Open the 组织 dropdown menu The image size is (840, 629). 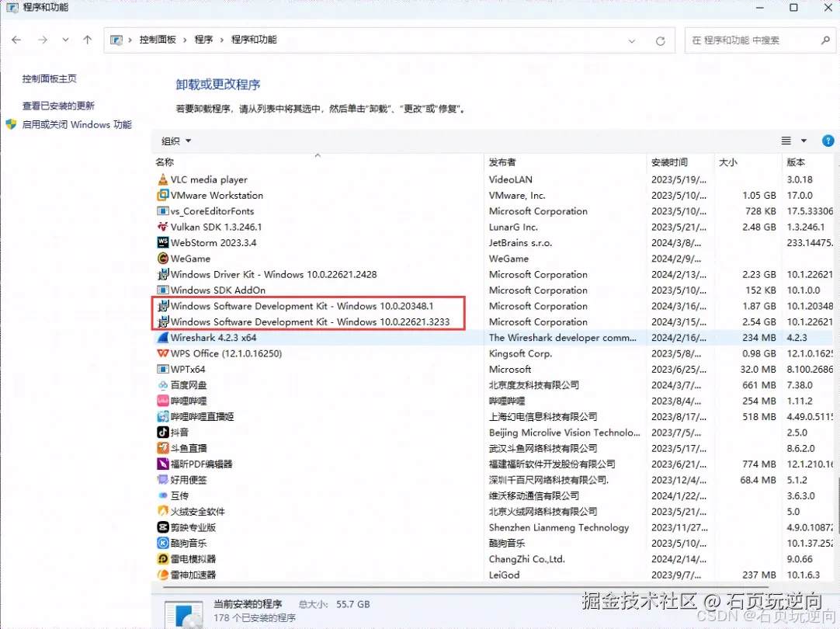pos(176,141)
